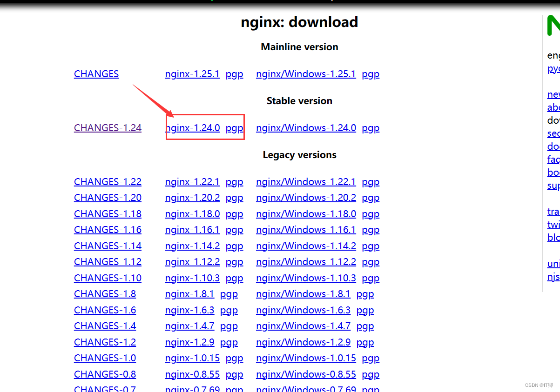Open CHANGES-0.8 link
Viewport: 560px width, 392px height.
(105, 374)
